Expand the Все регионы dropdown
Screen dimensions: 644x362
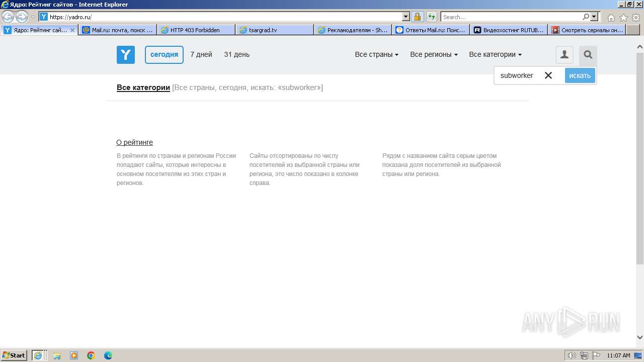click(434, 54)
